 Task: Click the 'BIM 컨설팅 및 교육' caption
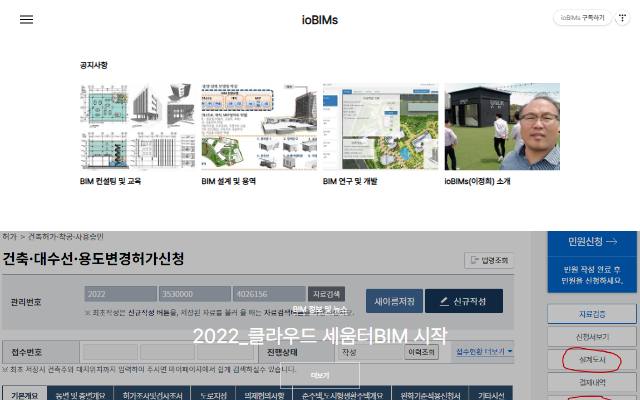[x=110, y=181]
